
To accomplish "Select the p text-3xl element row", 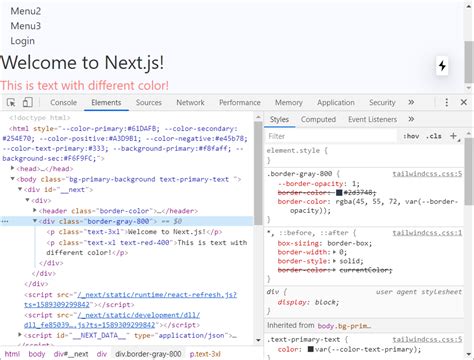I will (134, 232).
